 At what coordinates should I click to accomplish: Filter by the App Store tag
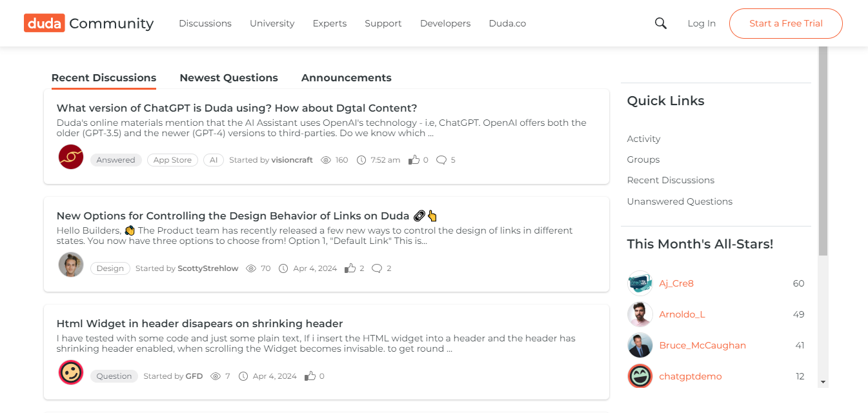pyautogui.click(x=172, y=160)
